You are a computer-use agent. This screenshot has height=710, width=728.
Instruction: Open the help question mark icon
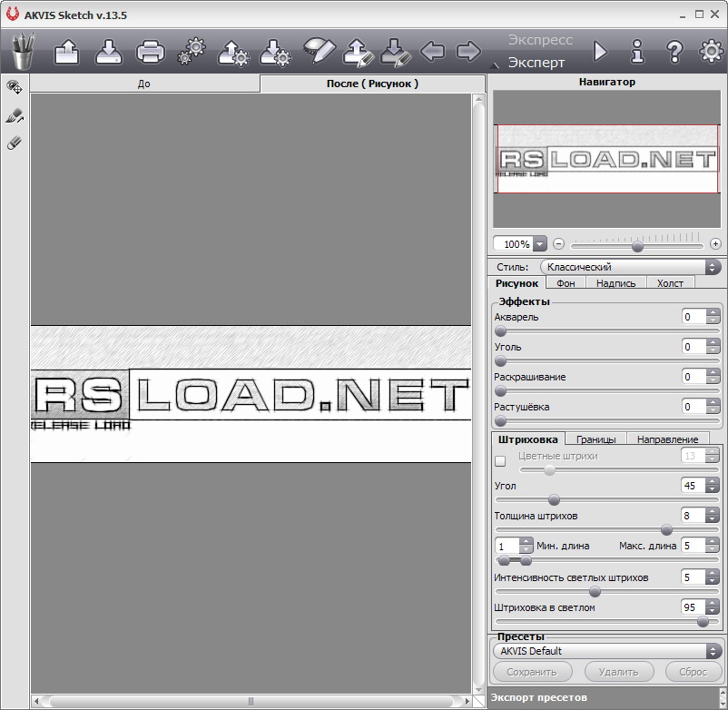click(x=674, y=51)
